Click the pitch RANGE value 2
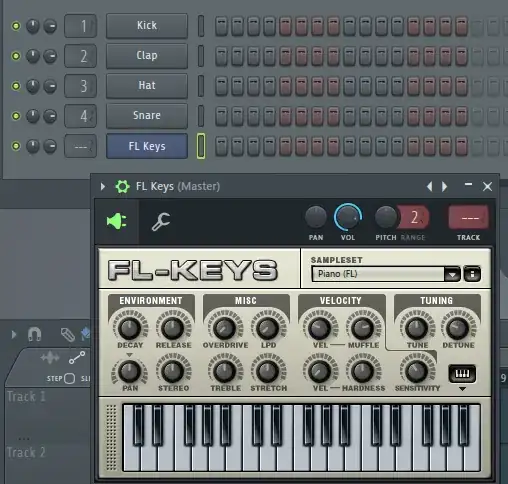 point(414,217)
